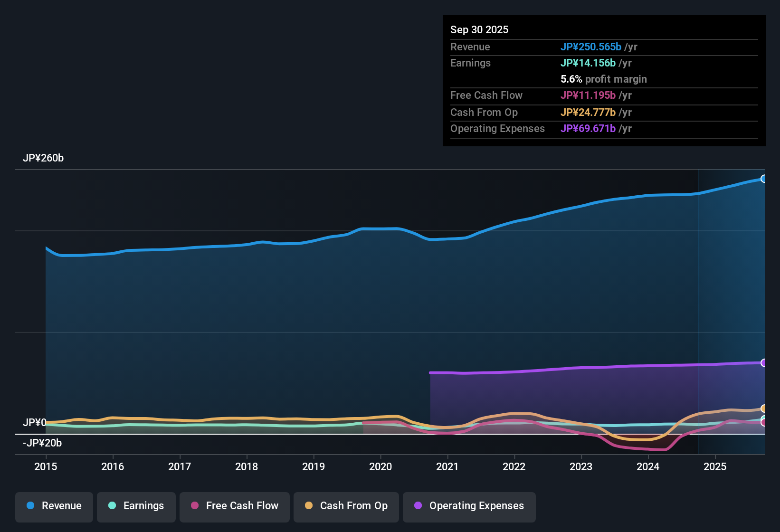Click the Free Cash Flow endpoint marker

coord(763,422)
